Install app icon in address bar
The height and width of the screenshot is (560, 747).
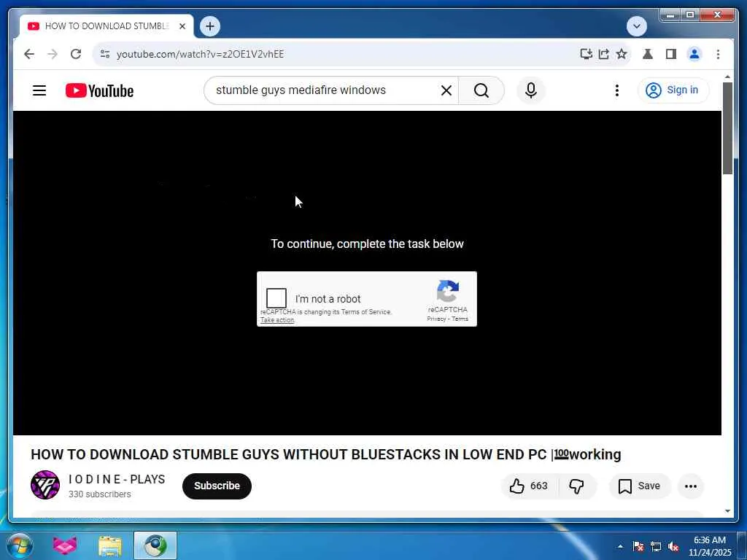[586, 54]
